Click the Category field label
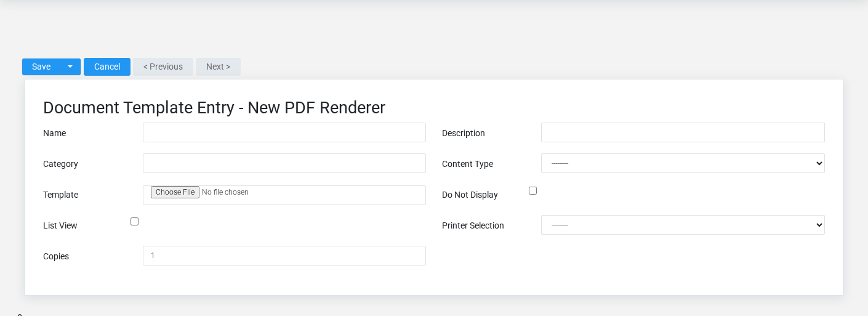 60,164
